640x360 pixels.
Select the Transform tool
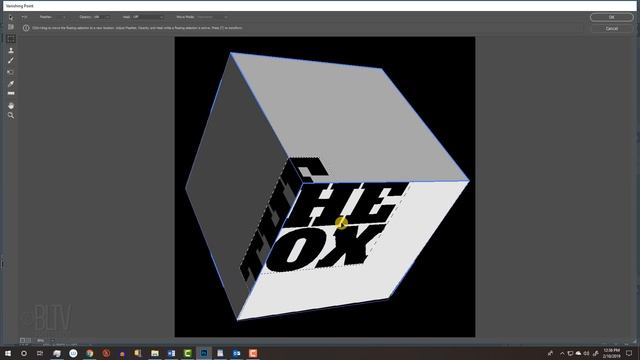(x=11, y=72)
